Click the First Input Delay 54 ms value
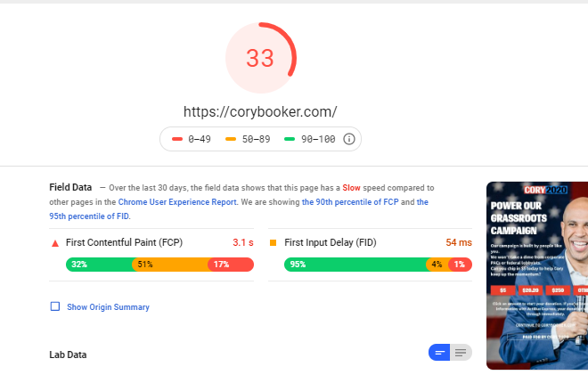Viewport: 588px width, 375px height. pyautogui.click(x=459, y=242)
